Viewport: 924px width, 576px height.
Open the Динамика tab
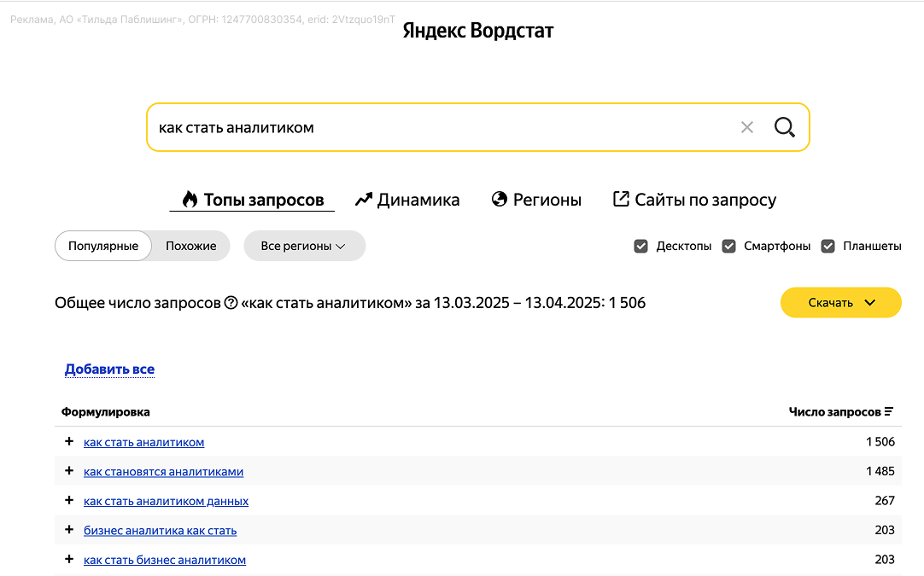[407, 200]
